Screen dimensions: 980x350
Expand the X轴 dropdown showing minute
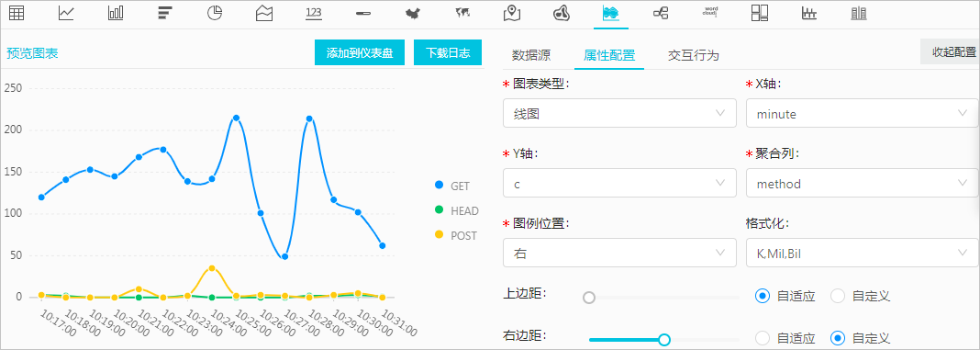pos(862,113)
